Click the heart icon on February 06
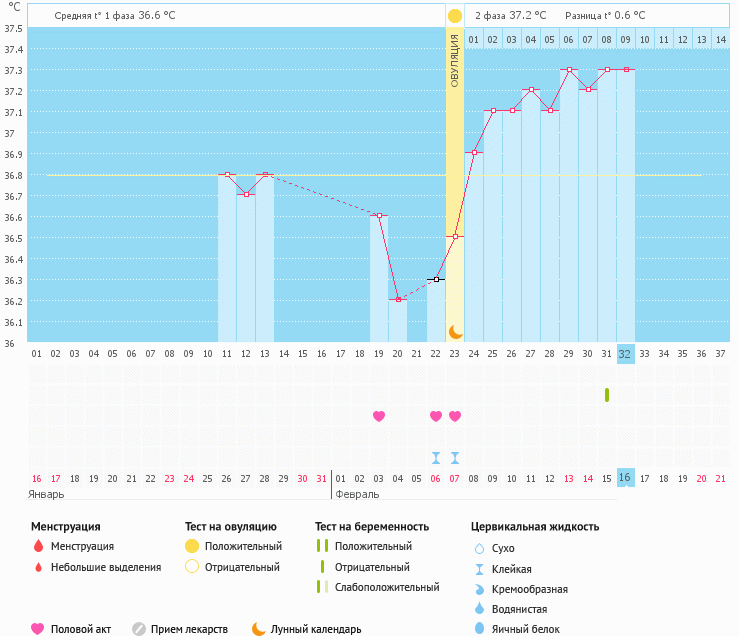Screen dimensions: 739x636 [x=436, y=416]
